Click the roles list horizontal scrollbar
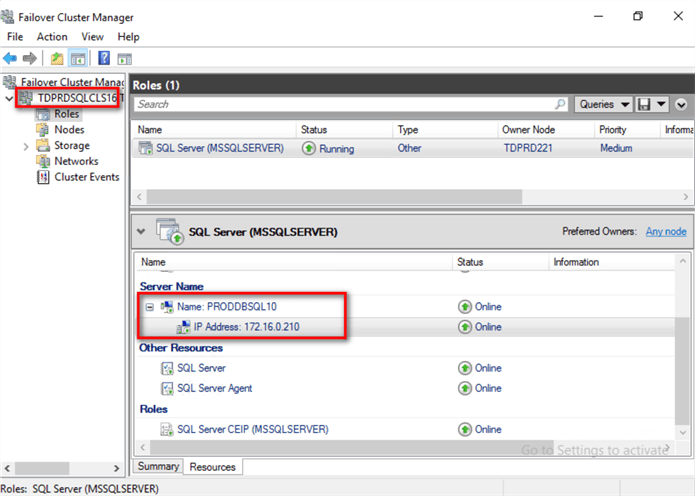The width and height of the screenshot is (695, 496). (x=335, y=196)
